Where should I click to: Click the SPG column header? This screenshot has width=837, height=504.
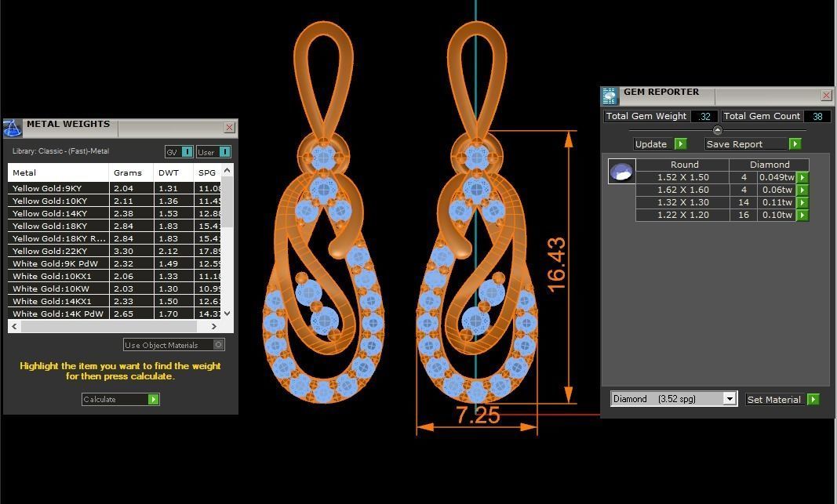pyautogui.click(x=207, y=172)
